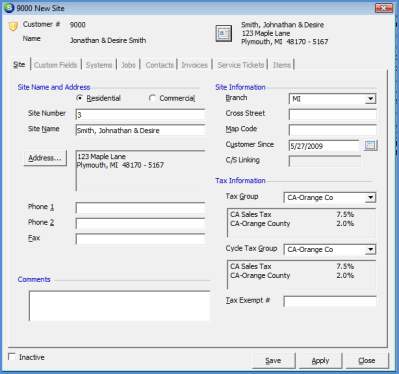Click the Phone 1 input field

(140, 208)
